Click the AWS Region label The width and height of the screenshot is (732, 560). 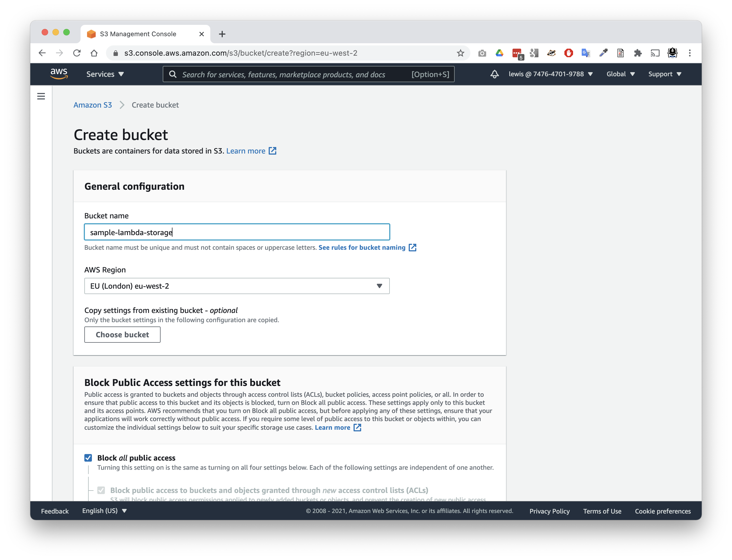click(x=105, y=270)
